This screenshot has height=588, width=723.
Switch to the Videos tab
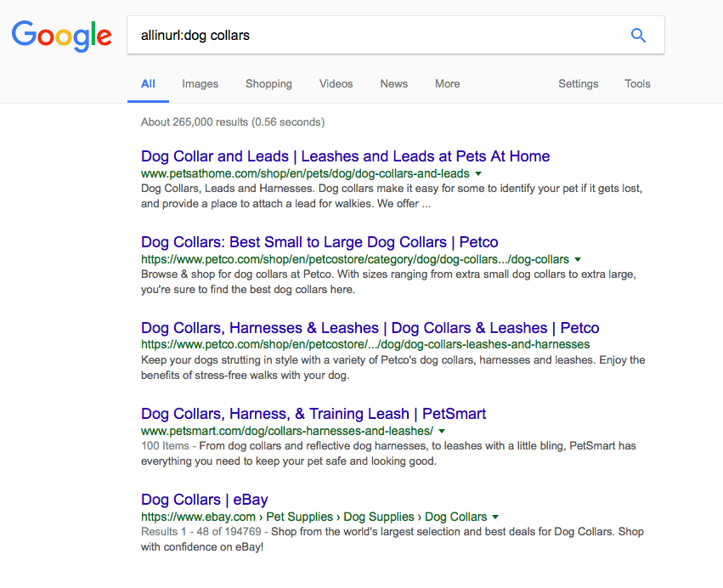pyautogui.click(x=336, y=84)
